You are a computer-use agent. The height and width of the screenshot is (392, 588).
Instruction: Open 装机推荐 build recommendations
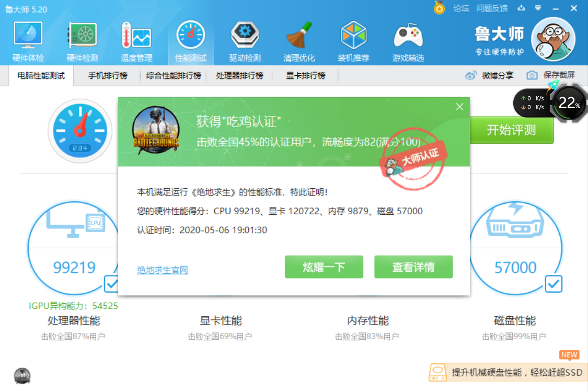coord(353,42)
